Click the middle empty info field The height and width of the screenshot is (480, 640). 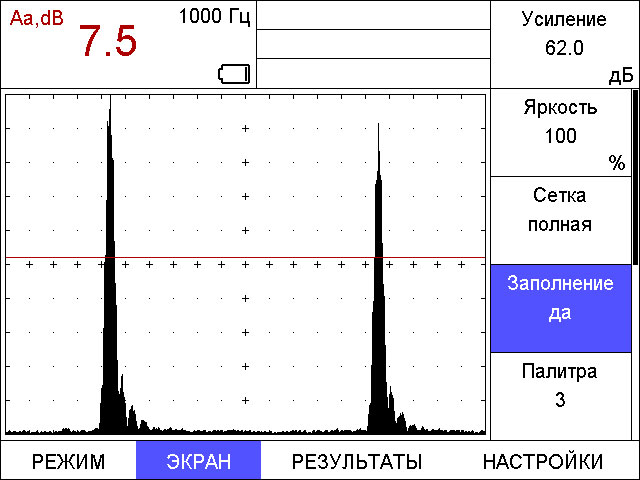pos(373,44)
